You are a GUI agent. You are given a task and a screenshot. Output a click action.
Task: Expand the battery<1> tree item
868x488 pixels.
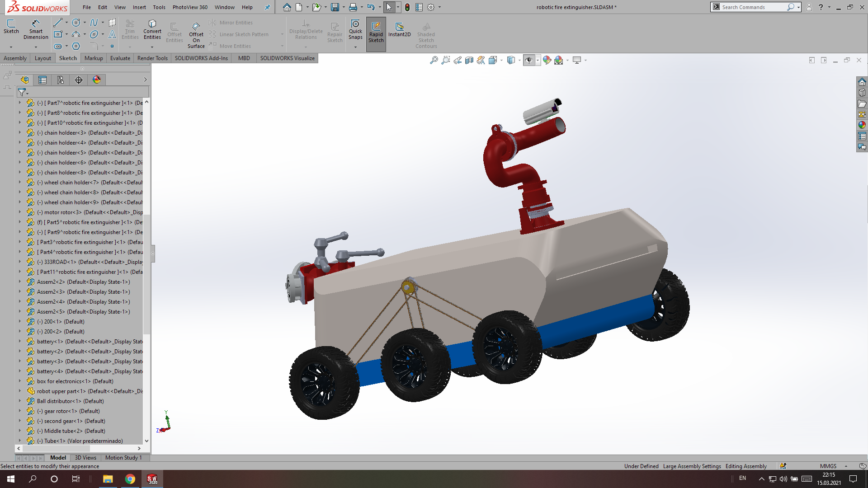(x=19, y=341)
